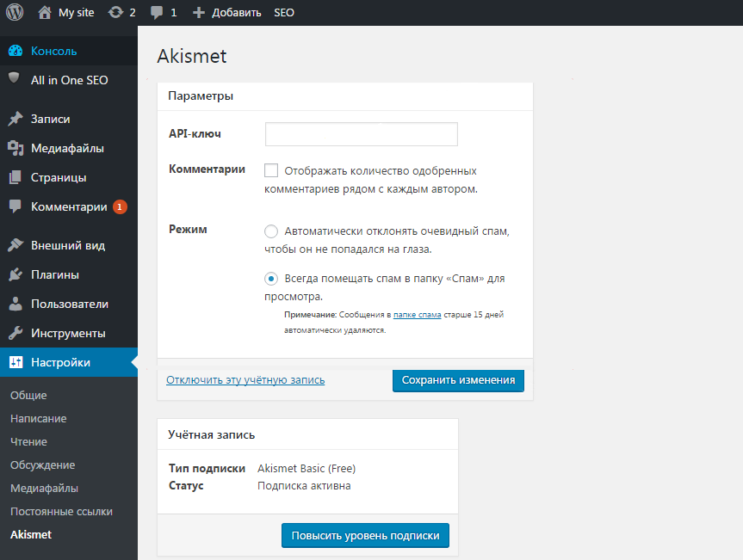Open the папке спама link
This screenshot has height=560, width=743.
coord(418,316)
